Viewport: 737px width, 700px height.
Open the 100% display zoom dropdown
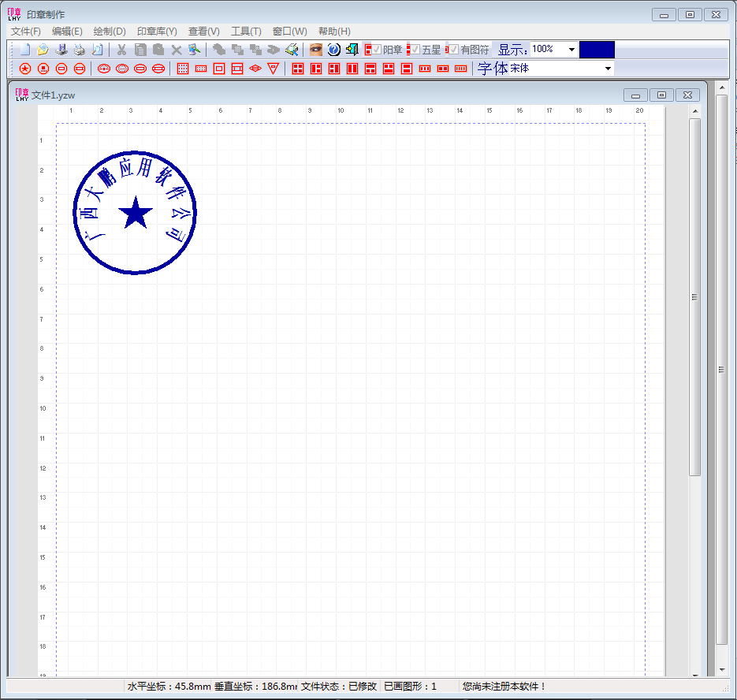[x=571, y=50]
